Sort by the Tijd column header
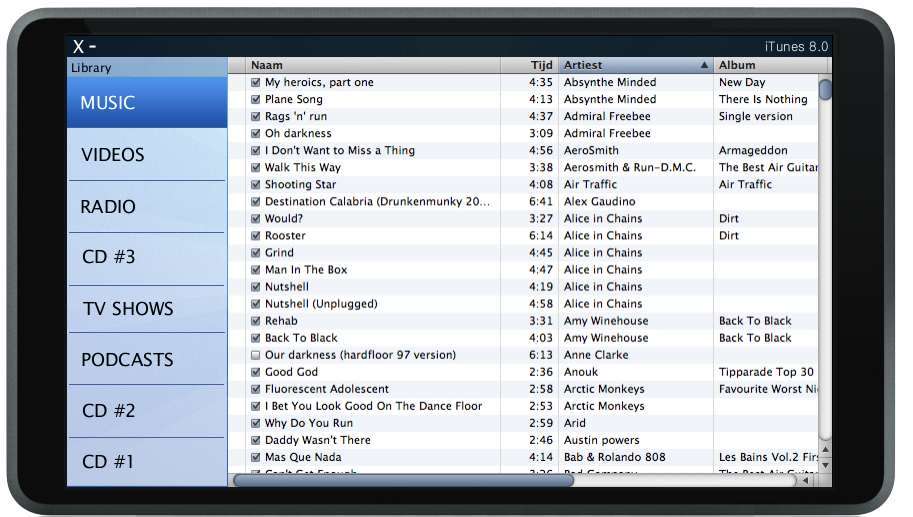Viewport: 913px width, 517px height. click(x=529, y=65)
